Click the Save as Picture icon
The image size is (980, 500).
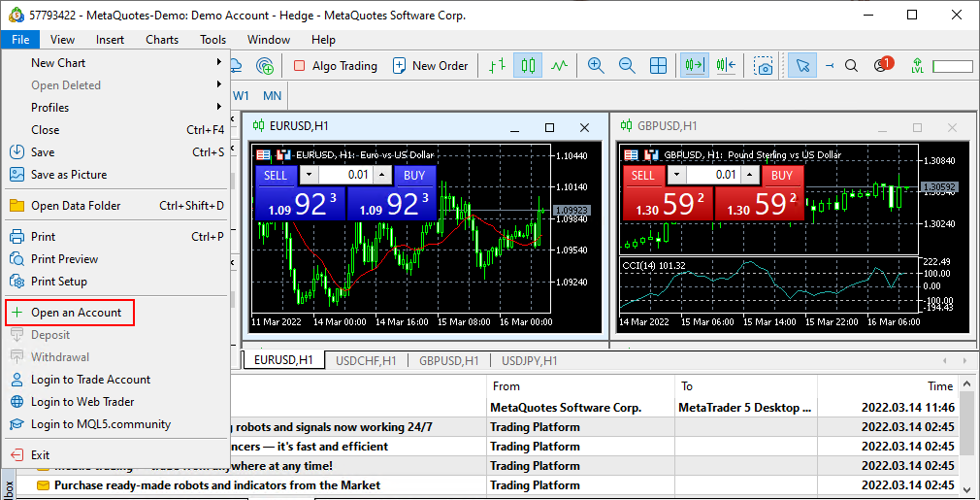17,175
